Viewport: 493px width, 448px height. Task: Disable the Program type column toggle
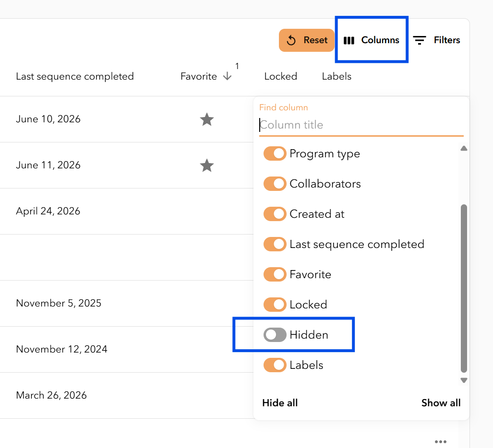[275, 153]
